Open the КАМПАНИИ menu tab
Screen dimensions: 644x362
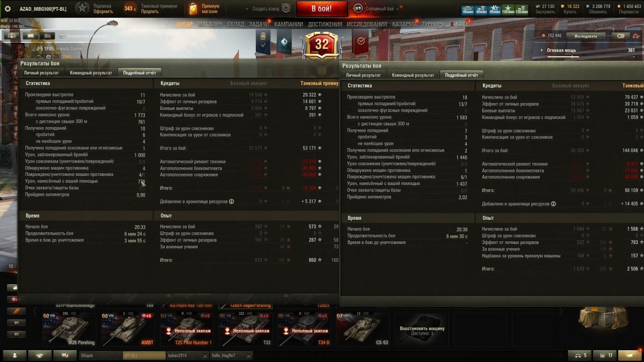click(x=289, y=24)
